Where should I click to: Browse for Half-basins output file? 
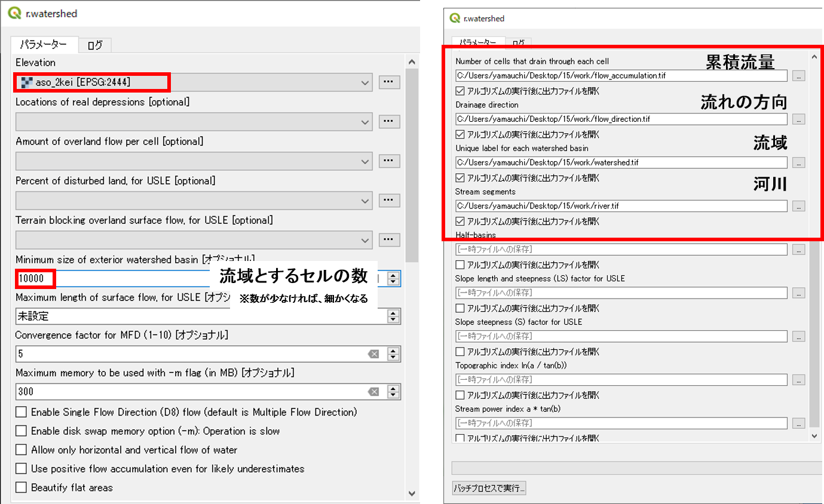tap(799, 250)
